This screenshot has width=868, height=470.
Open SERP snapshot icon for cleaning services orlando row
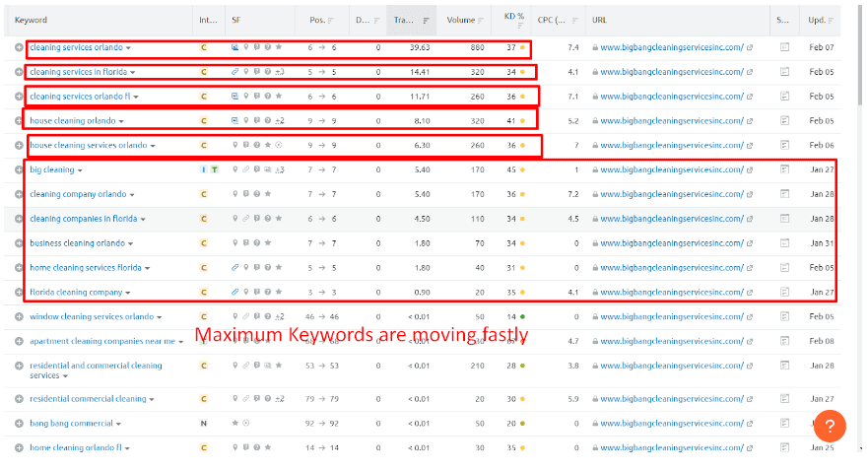(x=784, y=47)
